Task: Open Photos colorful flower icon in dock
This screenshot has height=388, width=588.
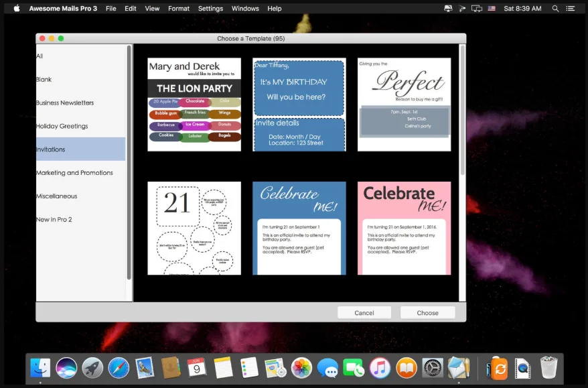Action: pyautogui.click(x=301, y=368)
